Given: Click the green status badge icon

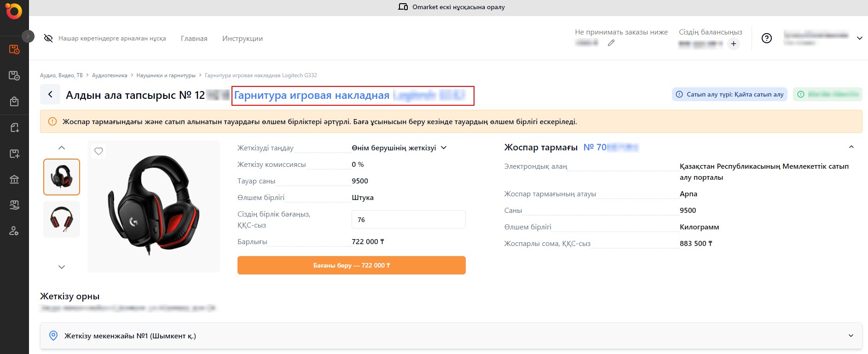Looking at the screenshot, I should (801, 94).
